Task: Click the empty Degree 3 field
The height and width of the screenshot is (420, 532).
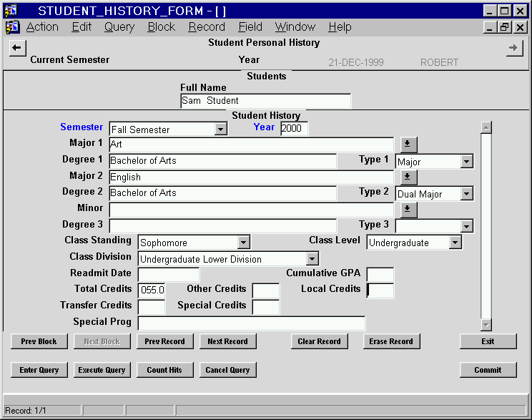Action: (223, 226)
